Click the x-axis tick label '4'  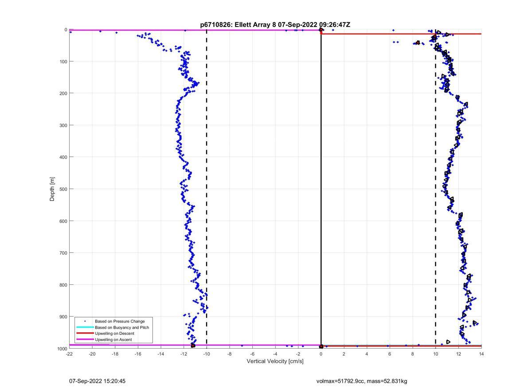coord(367,354)
